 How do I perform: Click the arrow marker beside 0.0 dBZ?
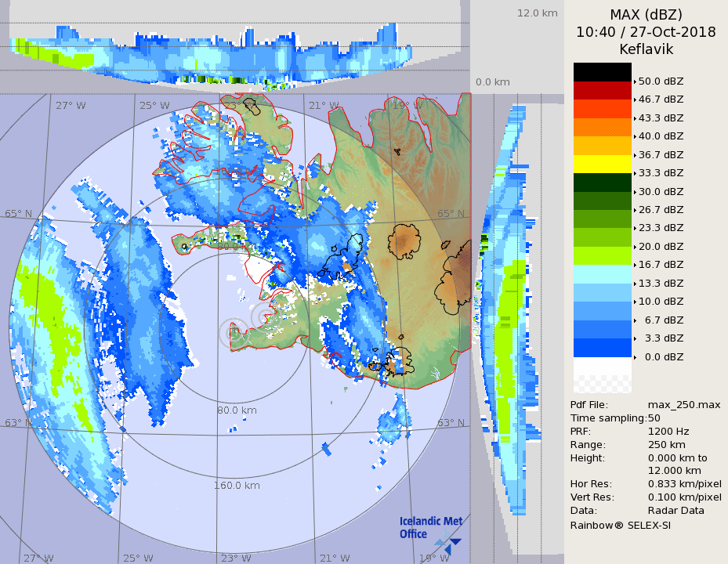click(636, 356)
